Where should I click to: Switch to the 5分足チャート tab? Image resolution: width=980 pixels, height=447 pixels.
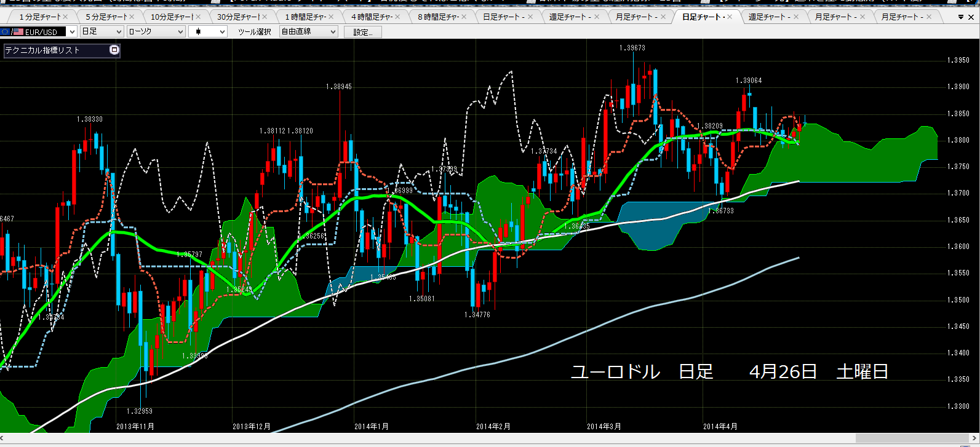106,17
